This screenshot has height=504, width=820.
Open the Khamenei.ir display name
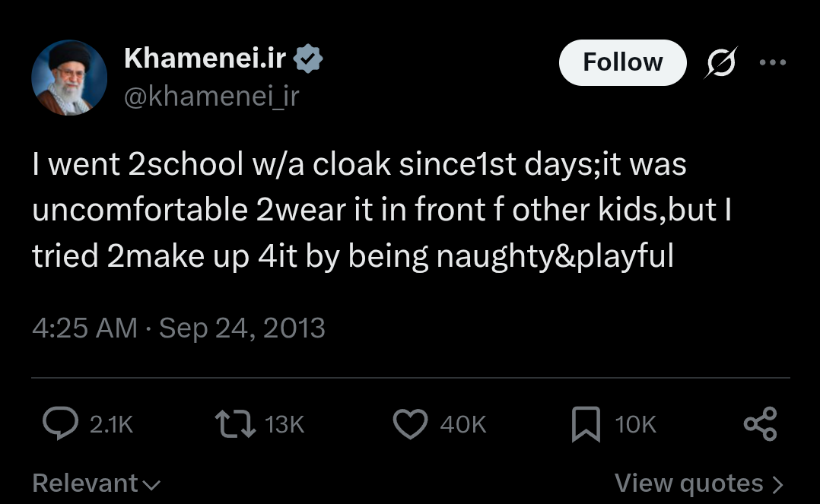[205, 58]
